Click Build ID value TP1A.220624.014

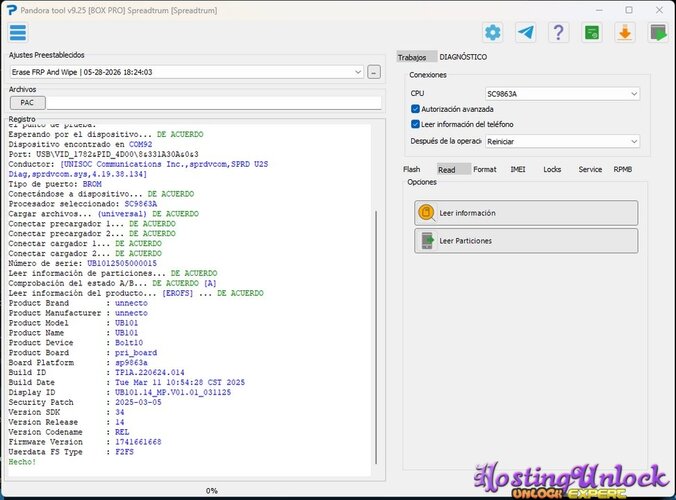[x=150, y=372]
